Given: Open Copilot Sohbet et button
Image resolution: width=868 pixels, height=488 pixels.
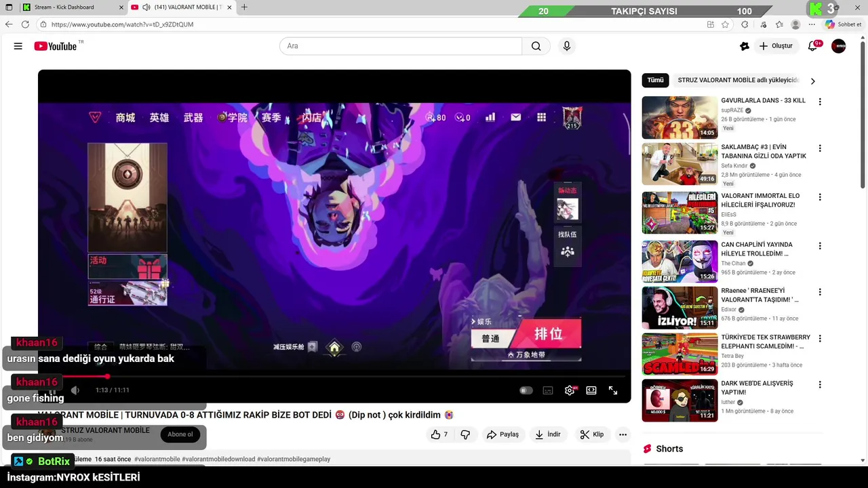Looking at the screenshot, I should click(844, 24).
